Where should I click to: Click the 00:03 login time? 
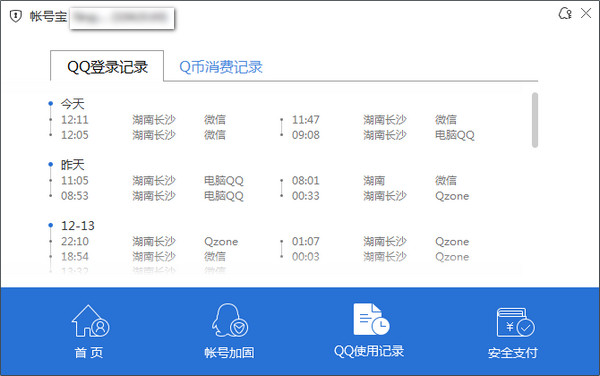point(306,257)
